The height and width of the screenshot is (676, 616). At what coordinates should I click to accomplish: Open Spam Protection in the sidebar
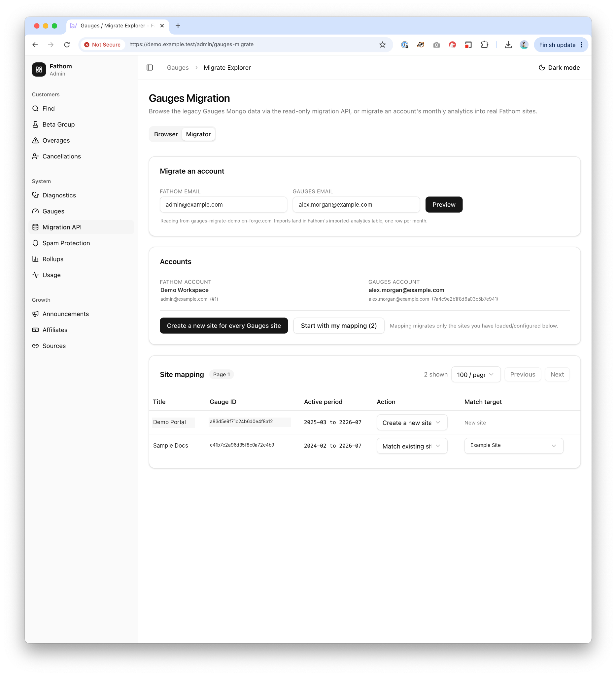point(82,243)
